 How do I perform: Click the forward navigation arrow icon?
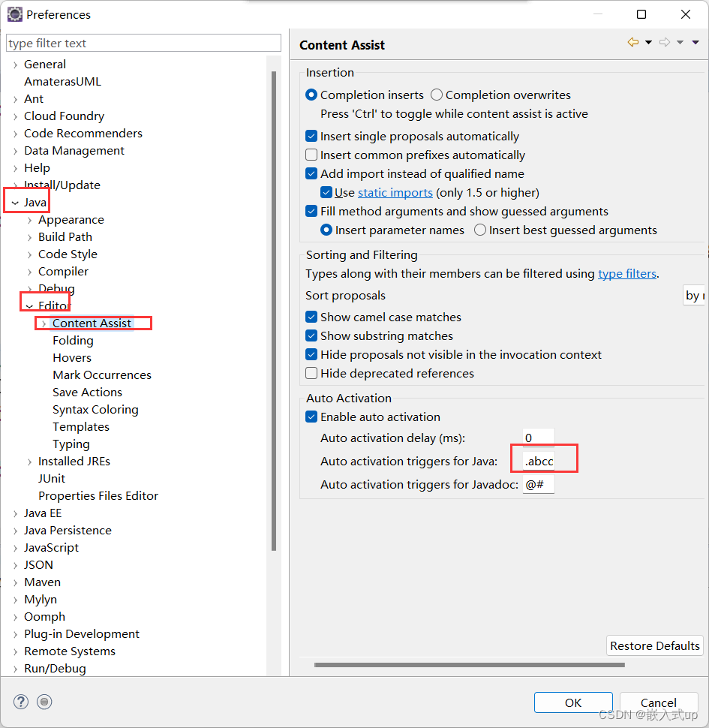click(665, 42)
